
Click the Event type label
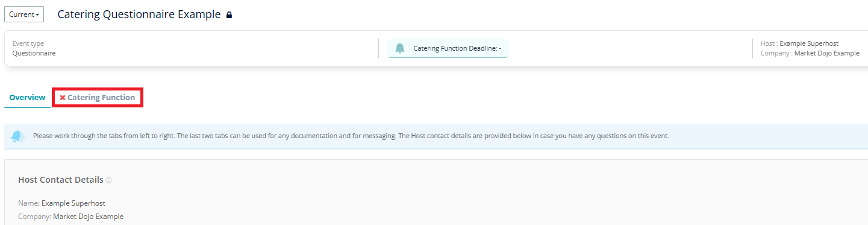tap(28, 43)
